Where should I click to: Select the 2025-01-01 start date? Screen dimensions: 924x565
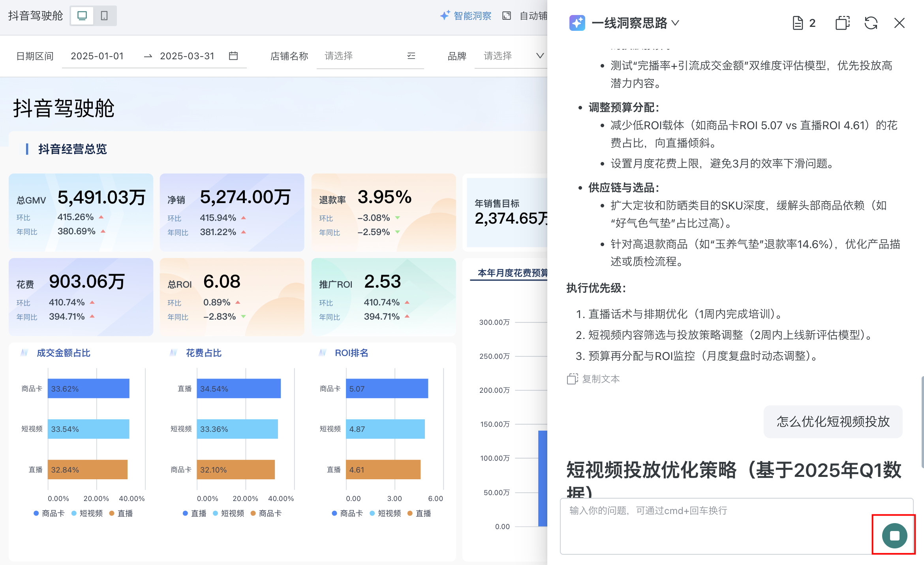pyautogui.click(x=97, y=56)
